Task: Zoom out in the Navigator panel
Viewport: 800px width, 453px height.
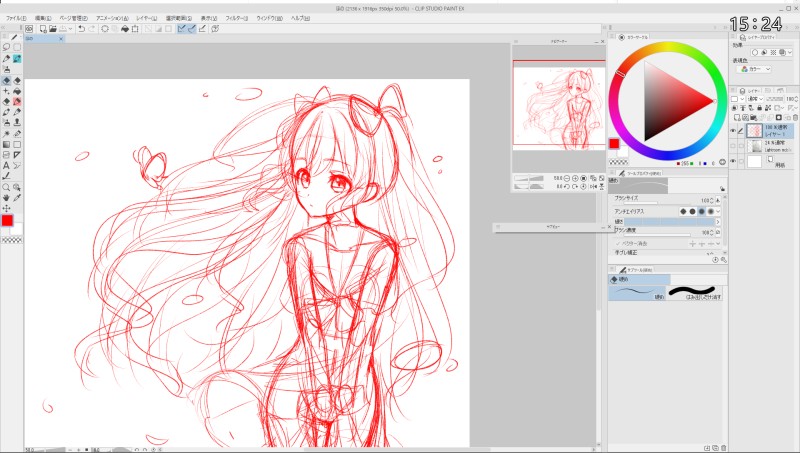Action: (x=567, y=179)
